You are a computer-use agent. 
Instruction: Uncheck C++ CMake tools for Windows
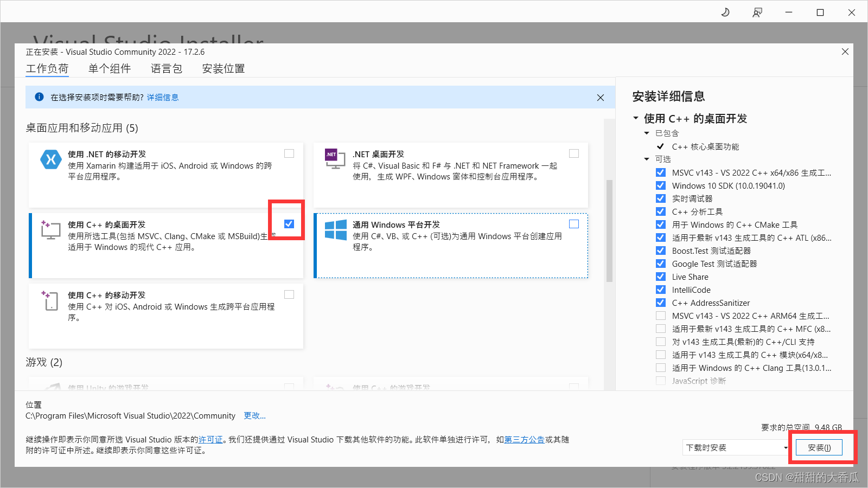click(x=661, y=224)
